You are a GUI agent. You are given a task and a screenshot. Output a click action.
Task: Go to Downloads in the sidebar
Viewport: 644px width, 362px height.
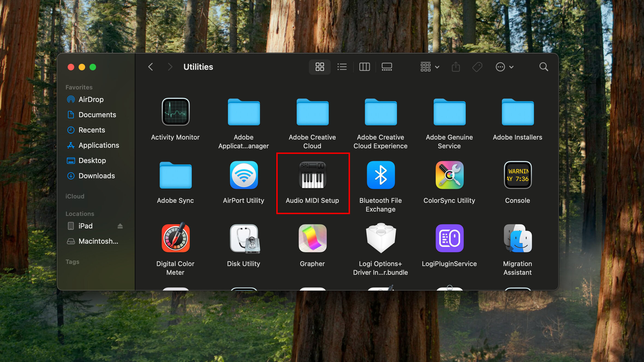pyautogui.click(x=97, y=176)
